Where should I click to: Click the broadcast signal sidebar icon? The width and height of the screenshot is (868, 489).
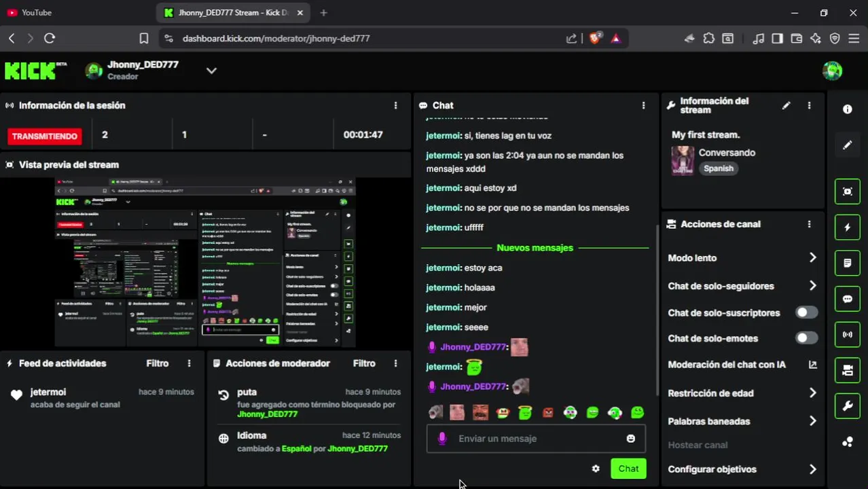pos(848,335)
